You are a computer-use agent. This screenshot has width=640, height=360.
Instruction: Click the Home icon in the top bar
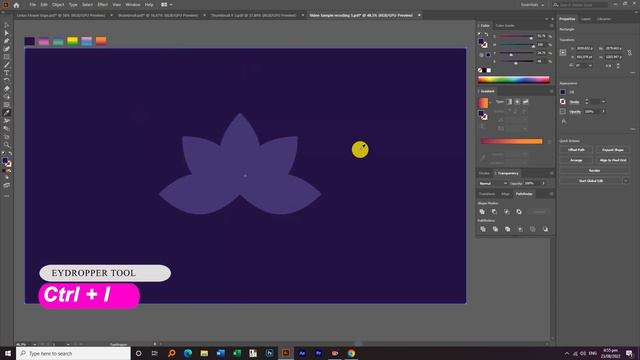tap(16, 5)
